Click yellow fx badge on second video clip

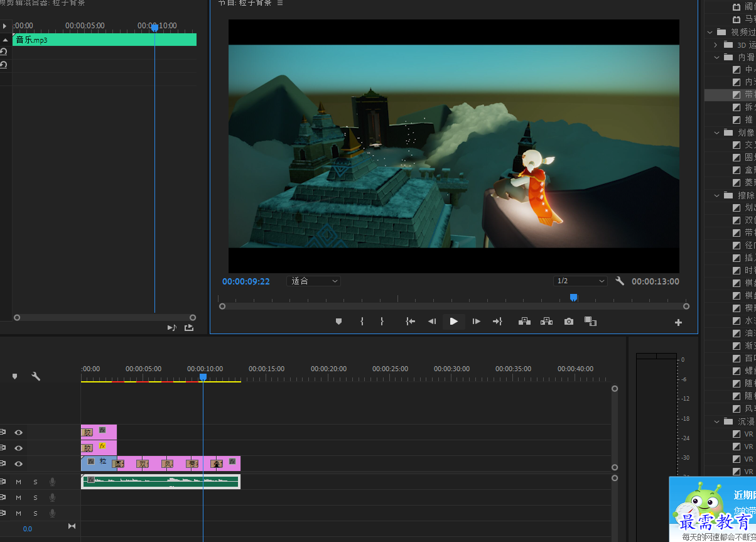(x=102, y=446)
